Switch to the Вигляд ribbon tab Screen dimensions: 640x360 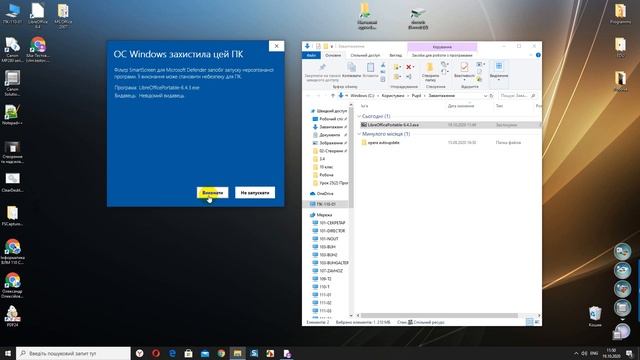pyautogui.click(x=396, y=55)
